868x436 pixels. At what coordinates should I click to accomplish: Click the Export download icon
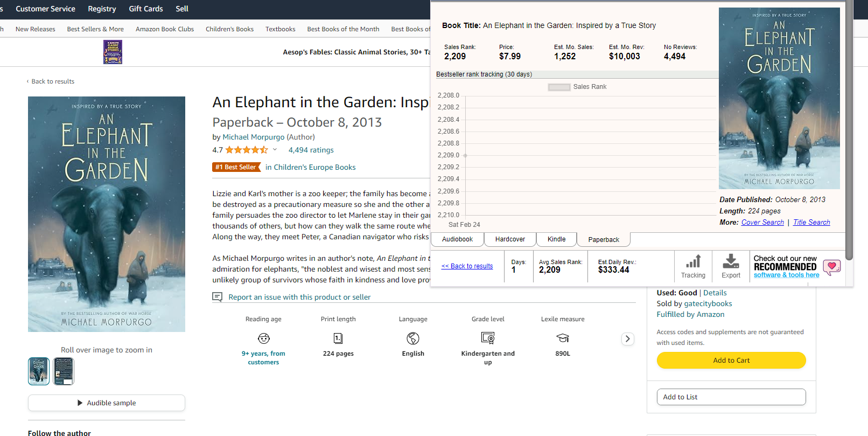click(731, 261)
